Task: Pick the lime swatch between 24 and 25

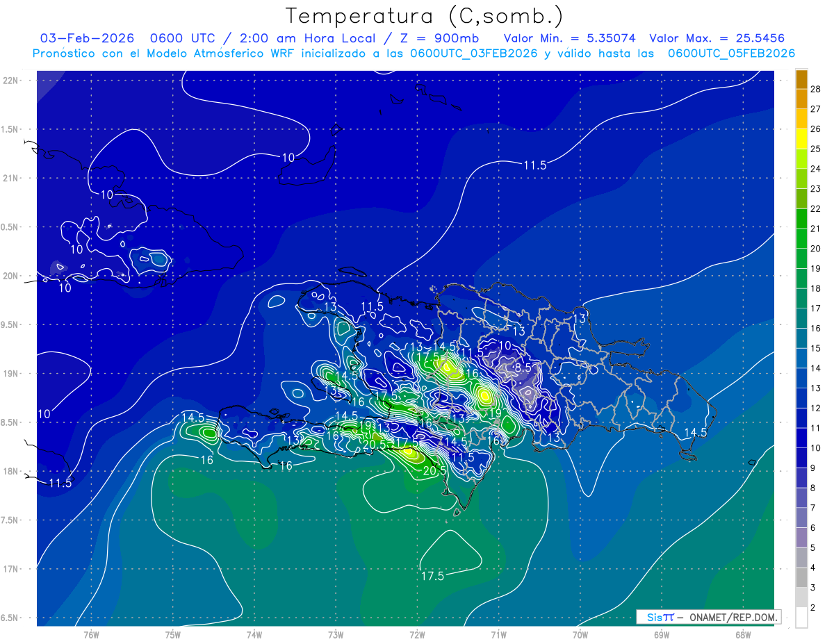Action: (x=801, y=159)
